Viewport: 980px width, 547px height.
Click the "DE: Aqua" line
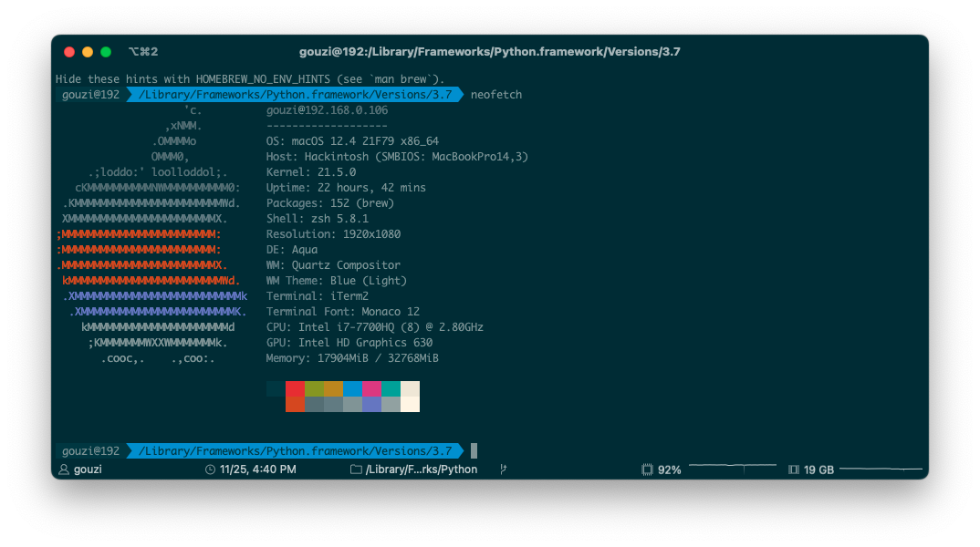click(x=292, y=250)
